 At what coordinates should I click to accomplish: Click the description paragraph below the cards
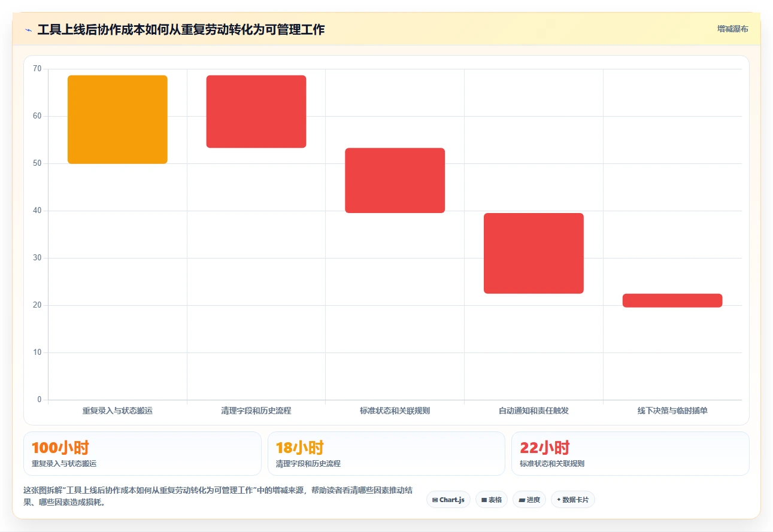pyautogui.click(x=218, y=496)
